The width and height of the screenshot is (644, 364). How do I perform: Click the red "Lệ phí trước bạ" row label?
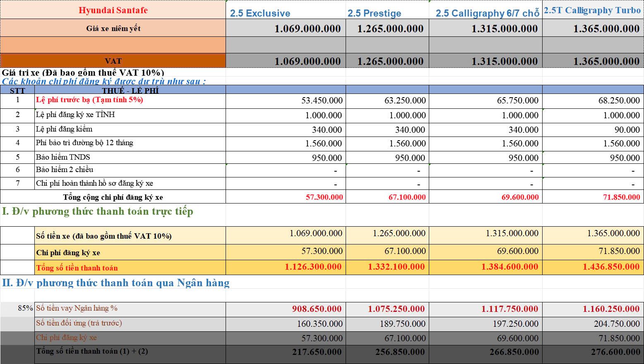coord(89,100)
